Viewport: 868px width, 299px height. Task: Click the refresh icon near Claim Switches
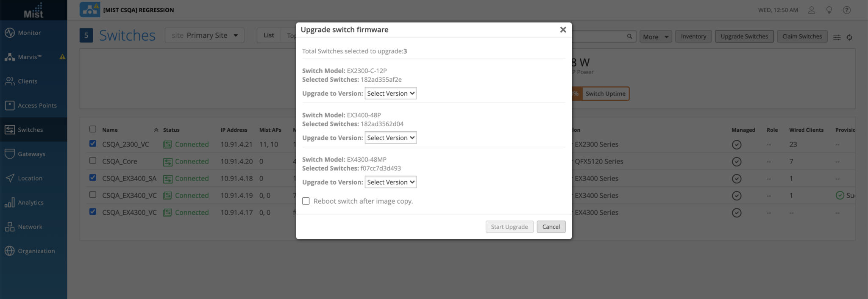pos(849,37)
